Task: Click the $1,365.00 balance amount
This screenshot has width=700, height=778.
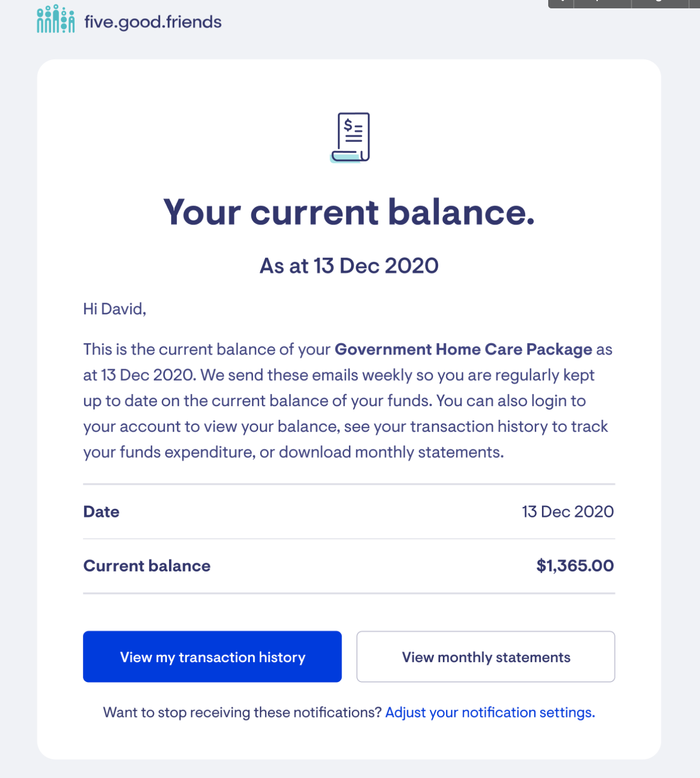Action: (x=575, y=566)
